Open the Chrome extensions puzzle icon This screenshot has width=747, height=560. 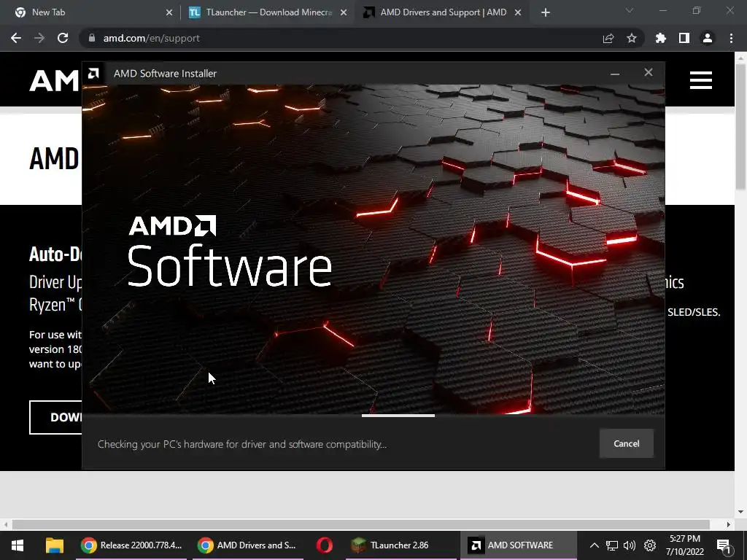pyautogui.click(x=660, y=38)
